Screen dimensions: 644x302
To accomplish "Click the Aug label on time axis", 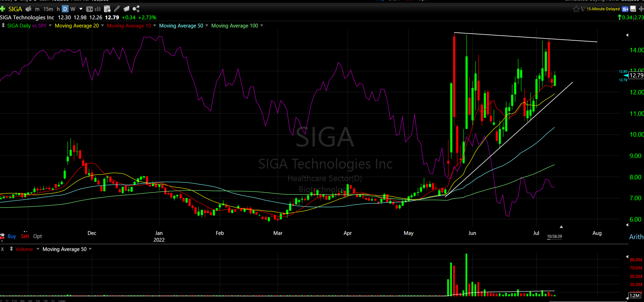I will [x=597, y=233].
